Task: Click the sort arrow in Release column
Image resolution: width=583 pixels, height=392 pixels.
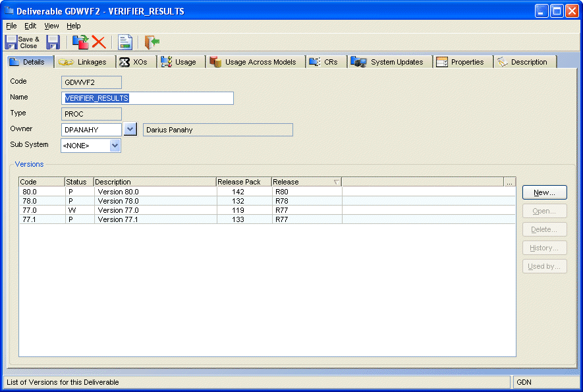Action: point(337,182)
